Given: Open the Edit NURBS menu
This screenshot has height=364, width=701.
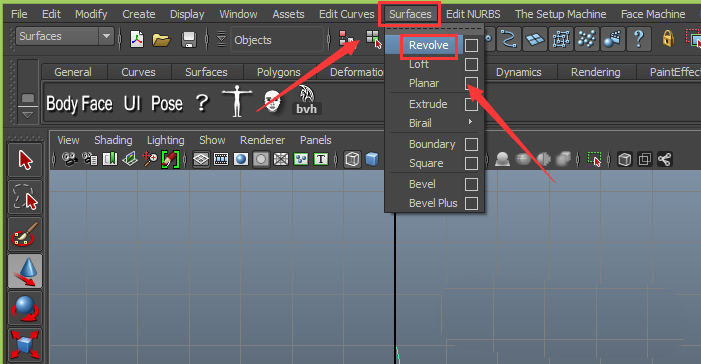Looking at the screenshot, I should click(473, 14).
